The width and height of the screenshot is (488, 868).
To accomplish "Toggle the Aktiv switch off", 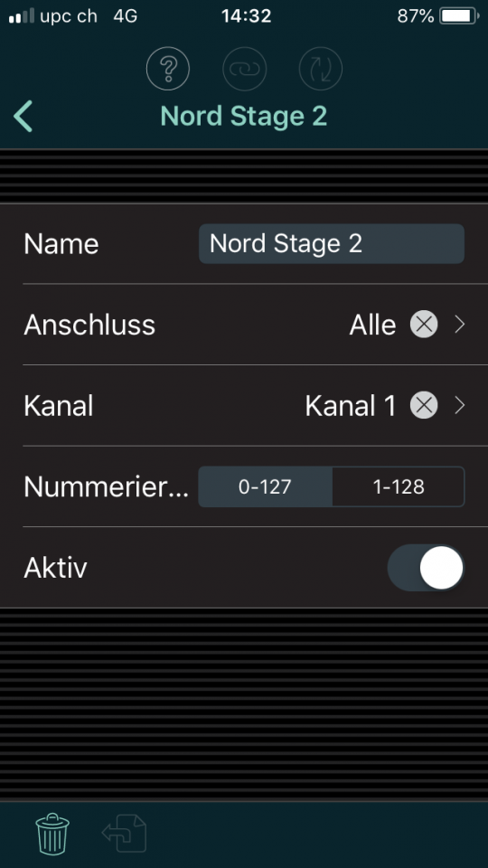I will tap(426, 568).
